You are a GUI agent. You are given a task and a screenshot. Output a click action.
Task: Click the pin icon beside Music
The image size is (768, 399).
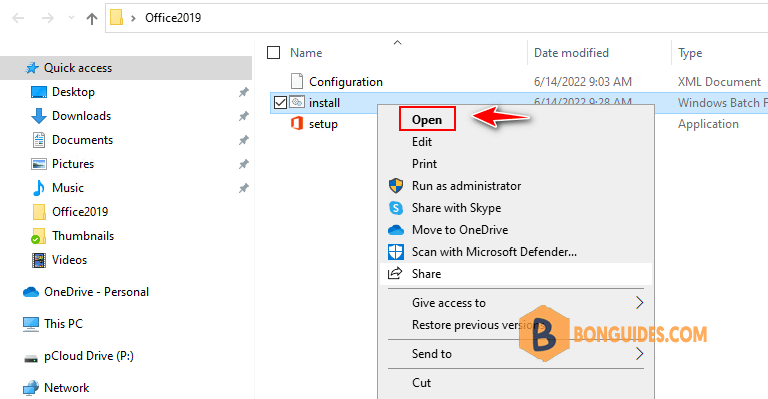(x=243, y=188)
